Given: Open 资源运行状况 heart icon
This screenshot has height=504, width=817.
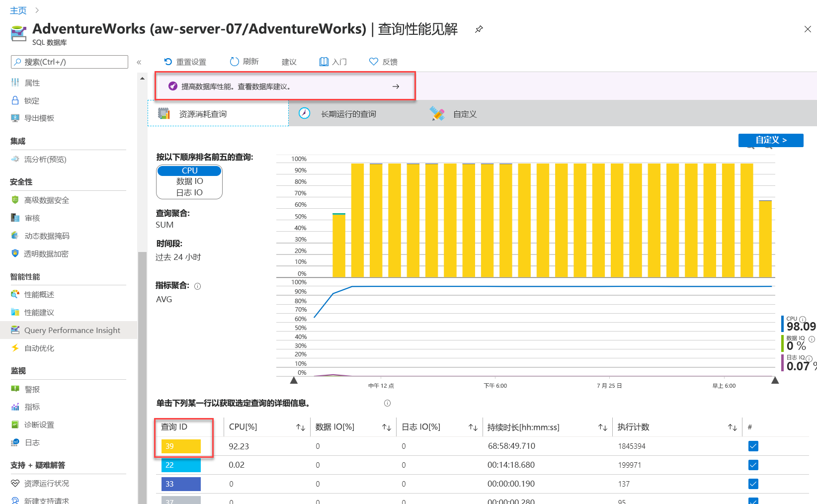Looking at the screenshot, I should coord(15,483).
